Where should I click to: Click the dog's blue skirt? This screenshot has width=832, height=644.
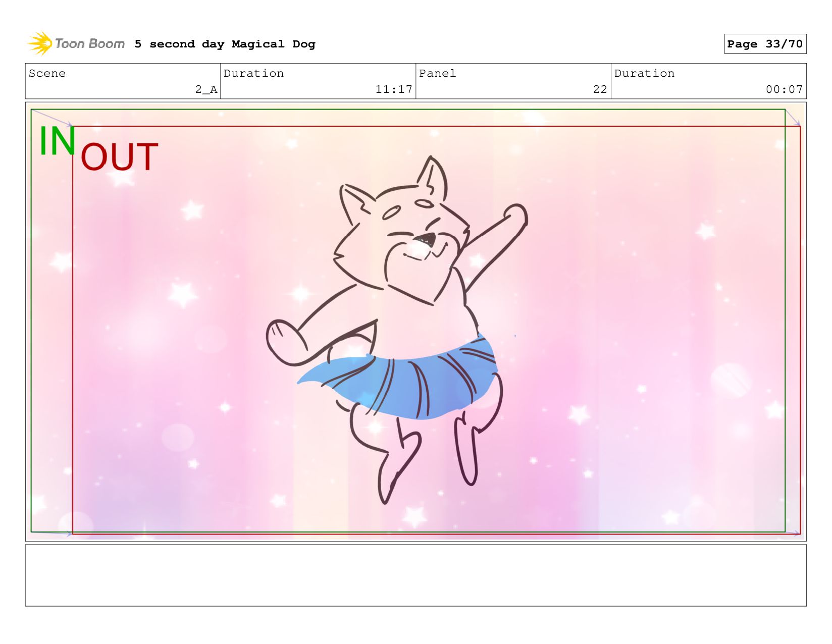[399, 378]
